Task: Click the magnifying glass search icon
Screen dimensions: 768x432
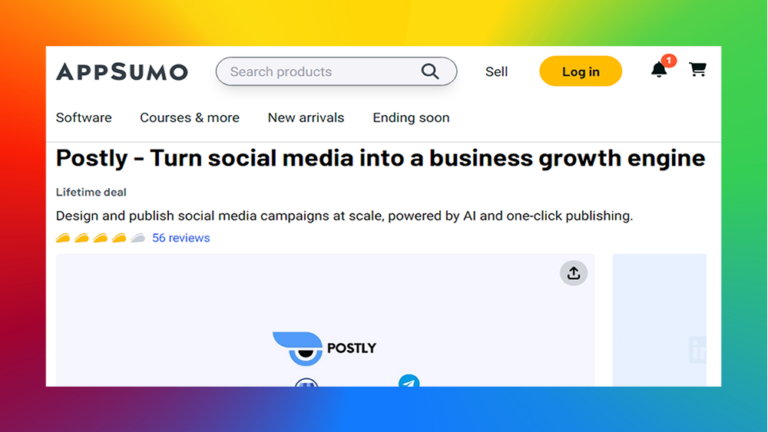Action: [430, 72]
